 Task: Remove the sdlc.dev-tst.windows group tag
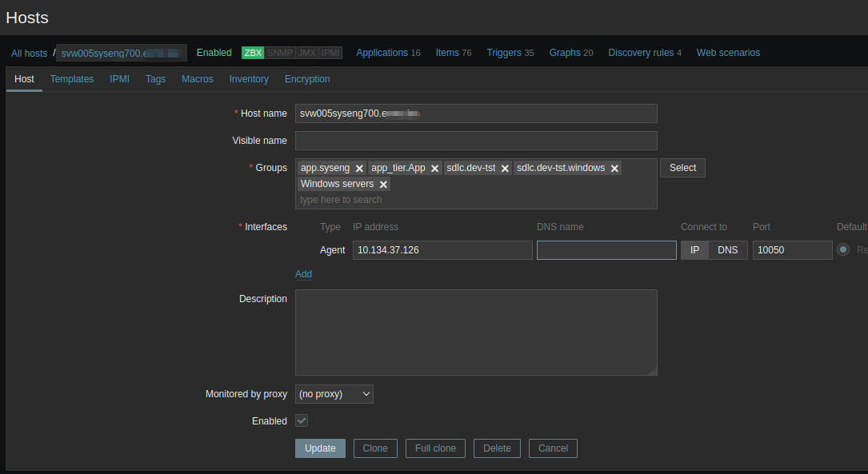[x=614, y=169]
